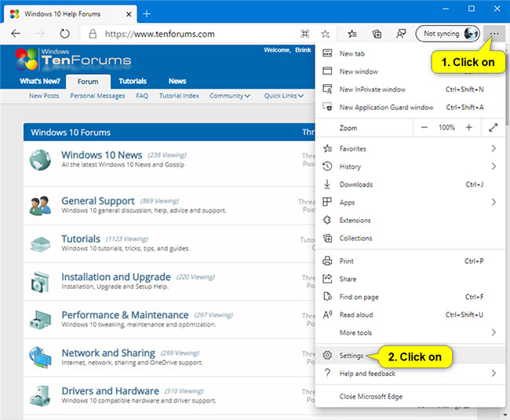The height and width of the screenshot is (420, 510).
Task: Open the What's New? tab
Action: (x=40, y=82)
